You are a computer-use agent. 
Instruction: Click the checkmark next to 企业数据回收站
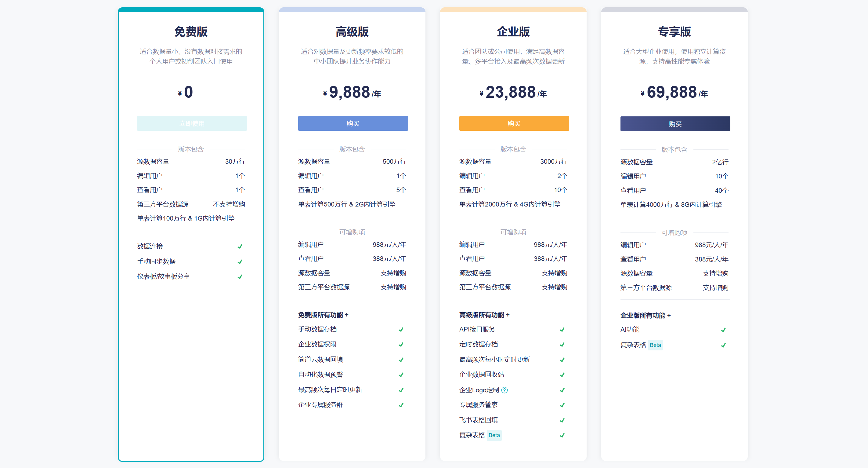pos(562,375)
